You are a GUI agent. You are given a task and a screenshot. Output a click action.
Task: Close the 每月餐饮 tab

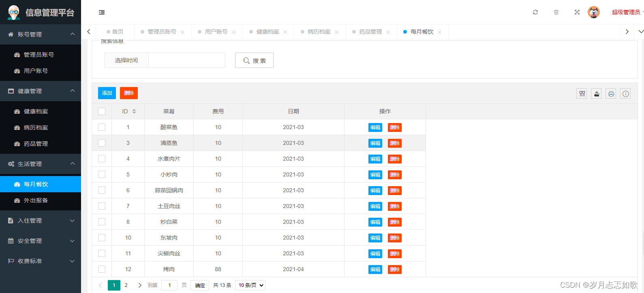(440, 32)
